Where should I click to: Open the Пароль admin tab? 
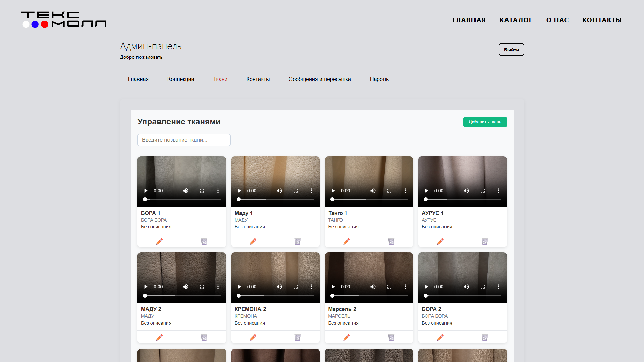pyautogui.click(x=379, y=79)
